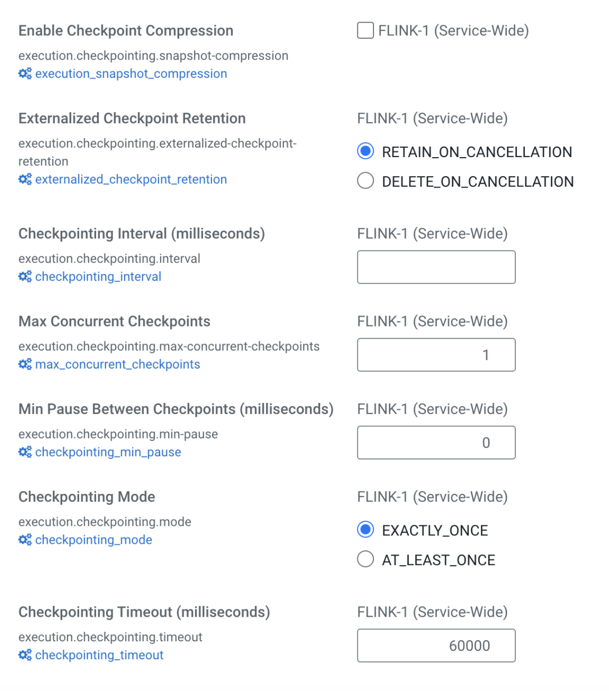Click gear icon beside max_concurrent_checkpoints
This screenshot has width=609, height=691.
[25, 365]
